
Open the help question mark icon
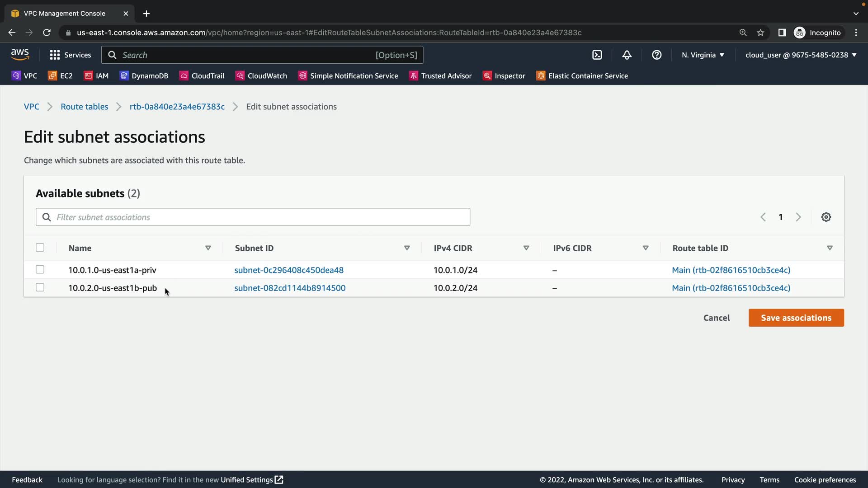(656, 55)
